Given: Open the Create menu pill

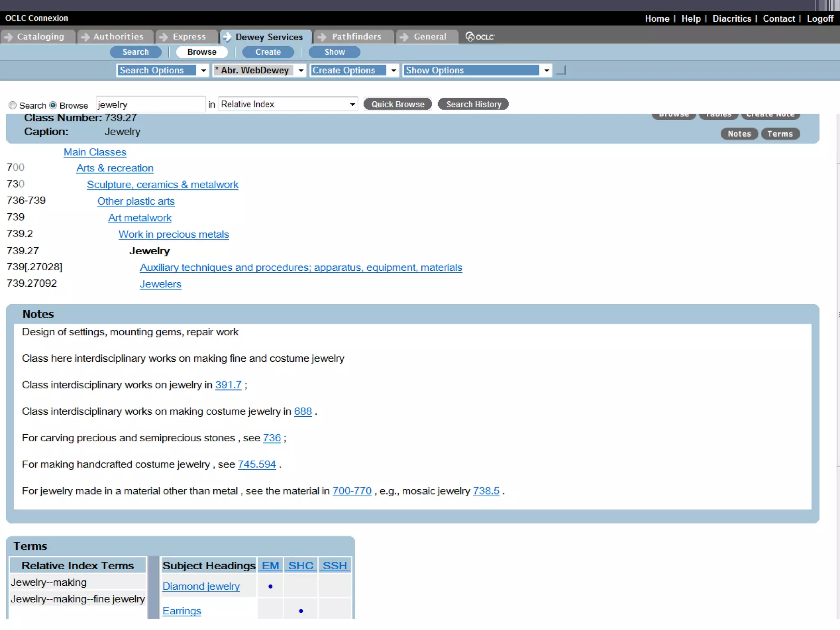Looking at the screenshot, I should point(268,52).
